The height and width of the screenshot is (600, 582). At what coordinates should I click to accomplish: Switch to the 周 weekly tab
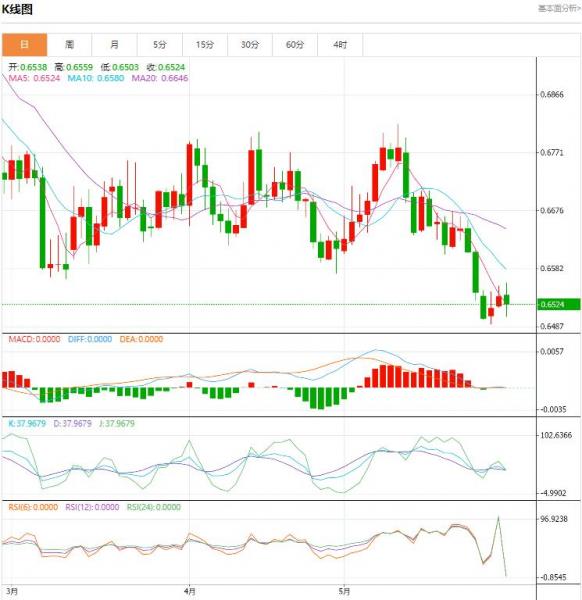[x=69, y=45]
